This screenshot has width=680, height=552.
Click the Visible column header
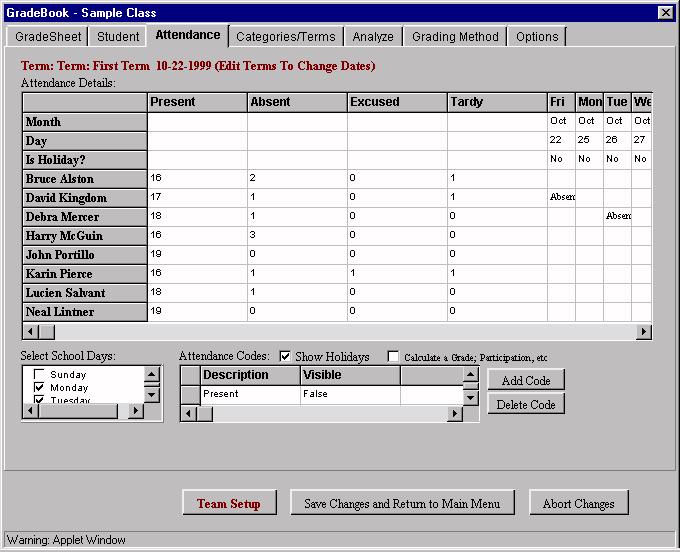point(350,375)
